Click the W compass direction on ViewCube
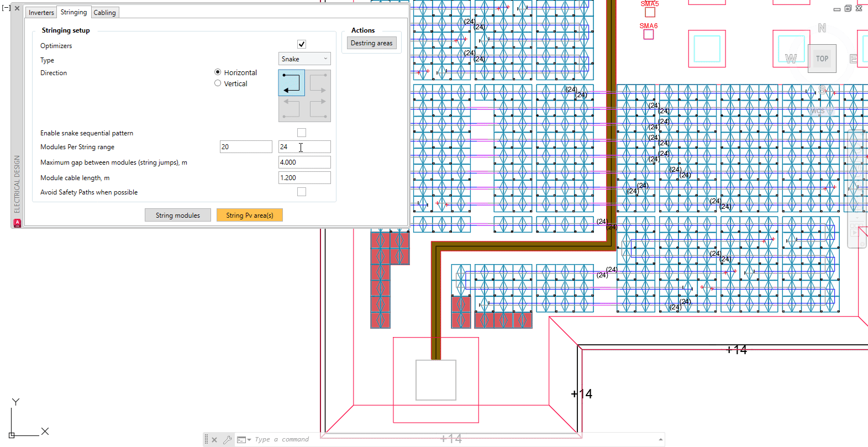 pyautogui.click(x=791, y=59)
